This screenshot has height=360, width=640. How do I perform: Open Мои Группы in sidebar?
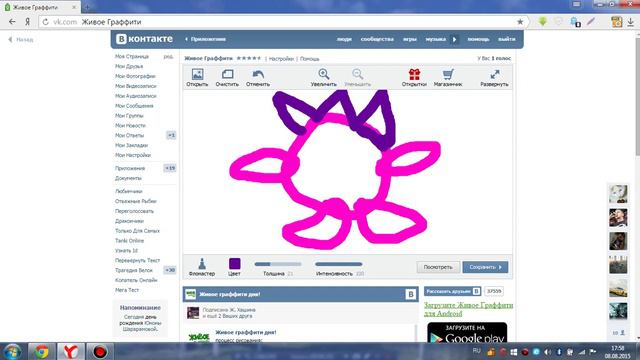129,116
